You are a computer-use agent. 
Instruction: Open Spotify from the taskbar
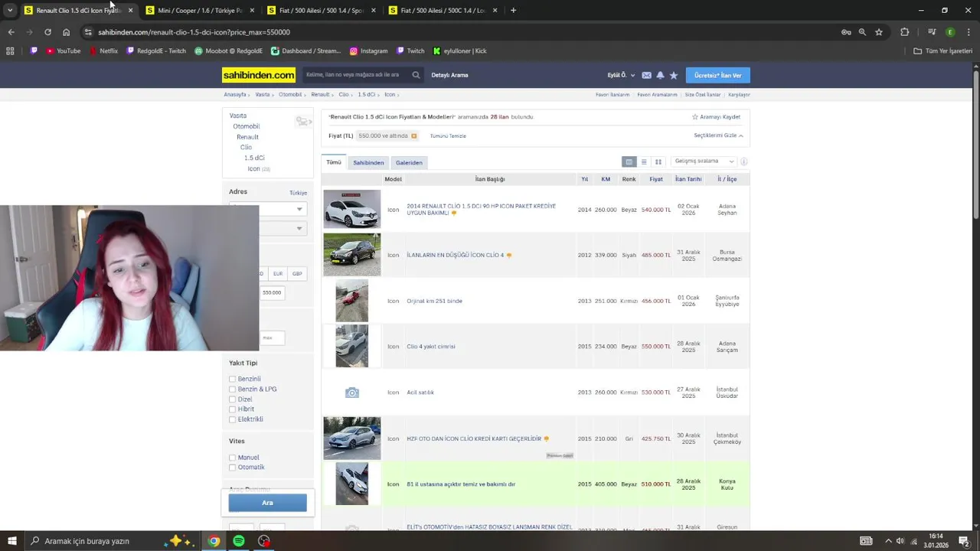[239, 541]
